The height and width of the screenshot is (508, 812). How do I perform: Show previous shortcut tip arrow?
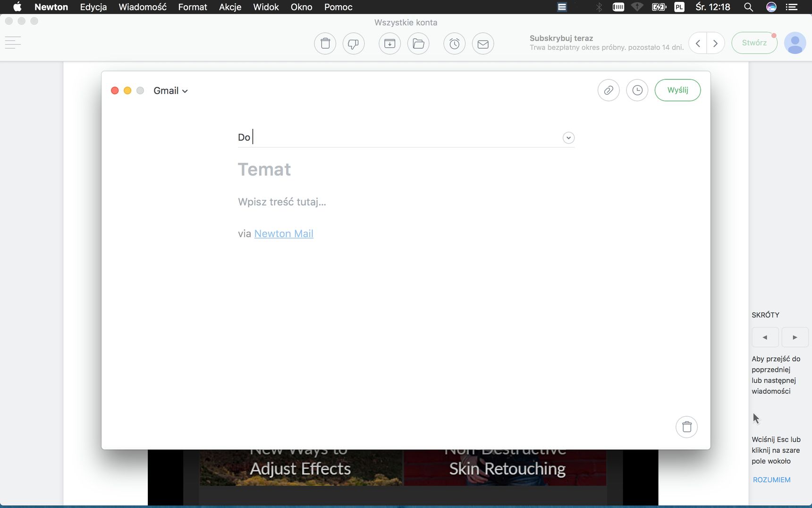pos(765,337)
